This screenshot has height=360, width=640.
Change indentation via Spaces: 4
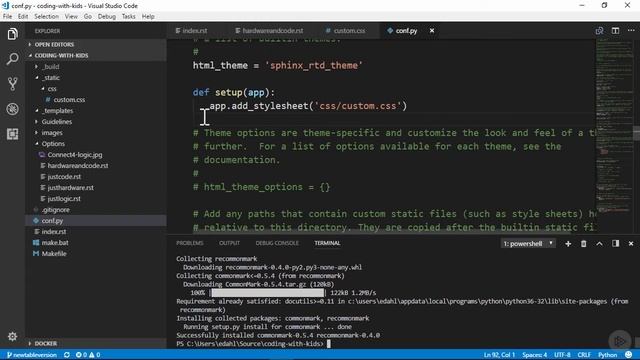(x=534, y=355)
